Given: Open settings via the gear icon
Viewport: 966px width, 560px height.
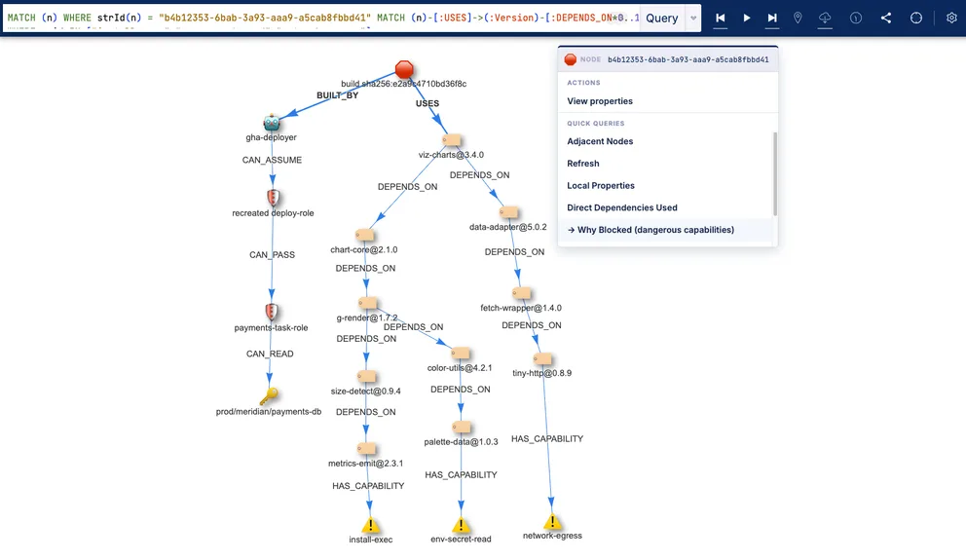Looking at the screenshot, I should 951,18.
